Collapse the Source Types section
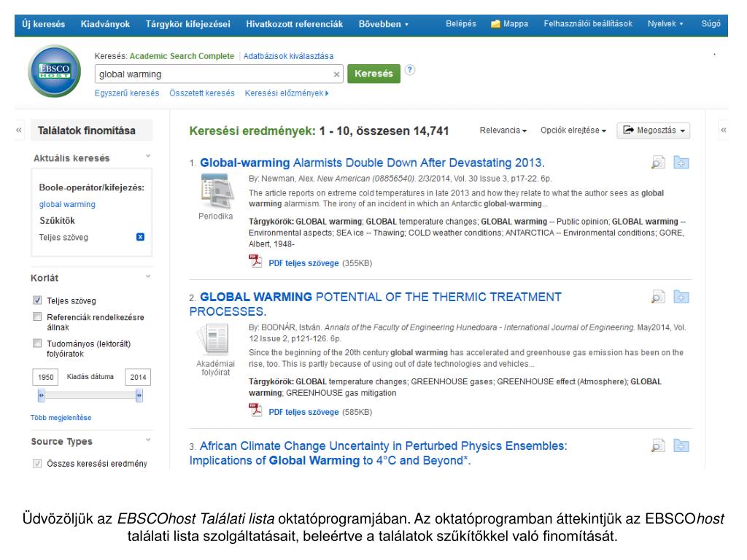This screenshot has width=747, height=560. [x=148, y=440]
